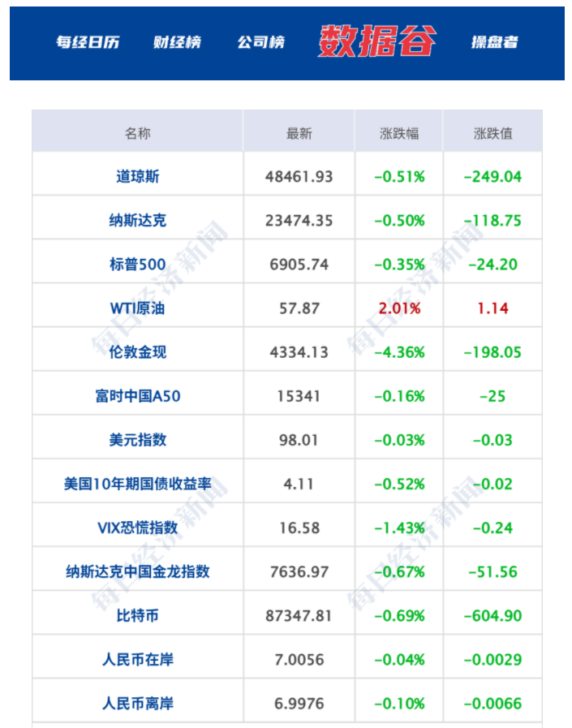
Task: Click the 标普500 link
Action: tap(138, 264)
